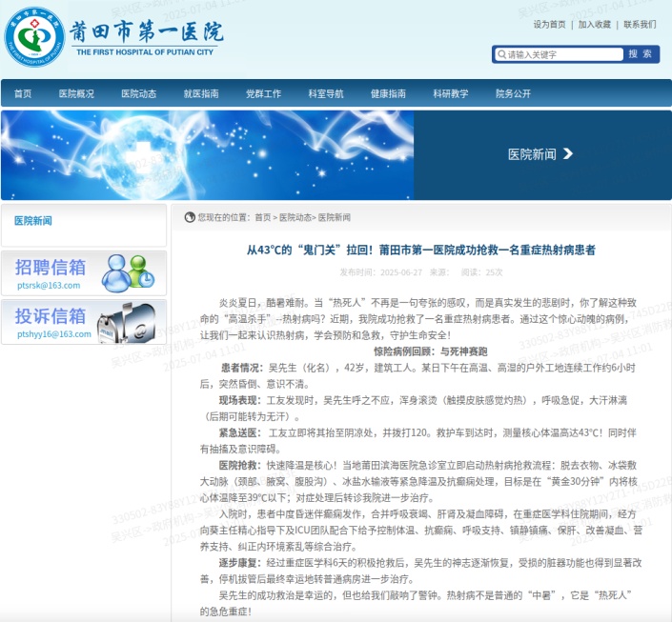
Task: Click the 搜索 button
Action: click(x=641, y=54)
